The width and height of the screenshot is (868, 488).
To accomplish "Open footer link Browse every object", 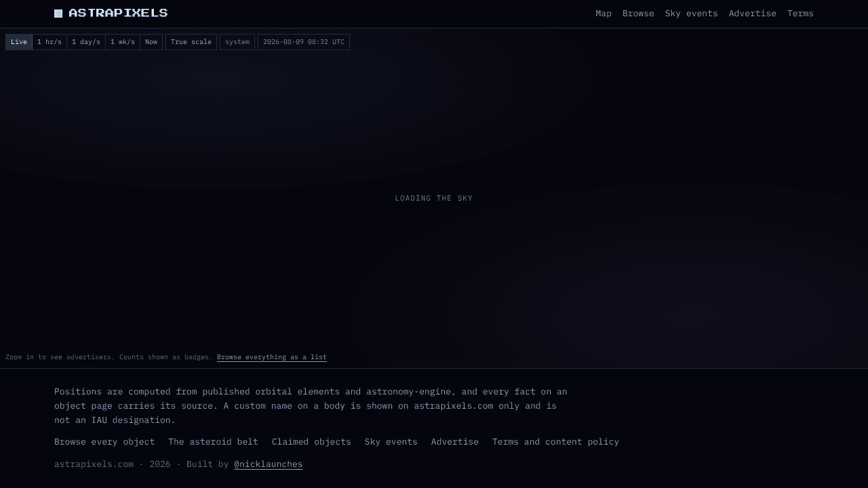I will (x=104, y=442).
